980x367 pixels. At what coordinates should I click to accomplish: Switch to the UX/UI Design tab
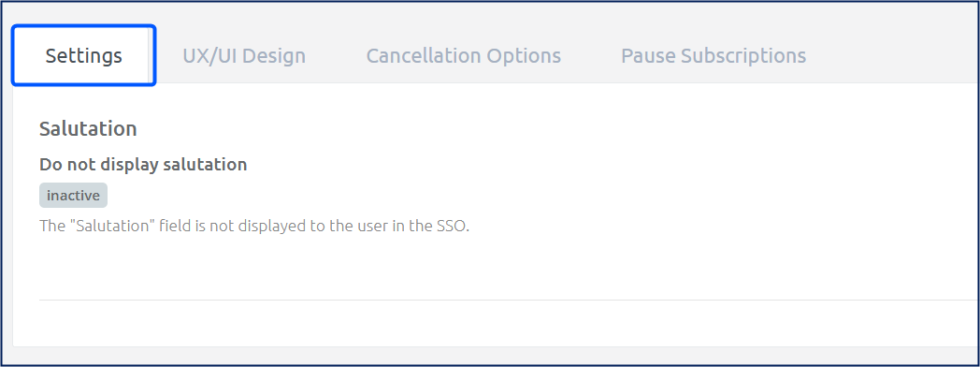point(244,55)
